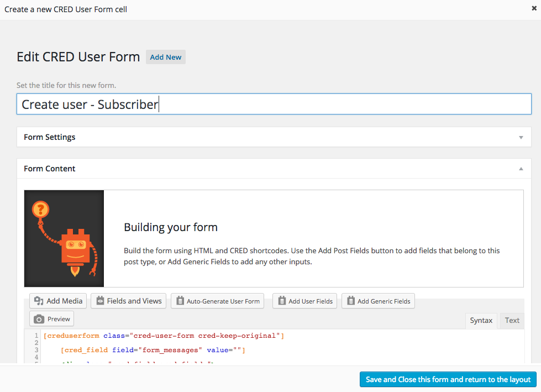The width and height of the screenshot is (541, 392).
Task: Click the creduserform shortcode code line
Action: coord(164,336)
